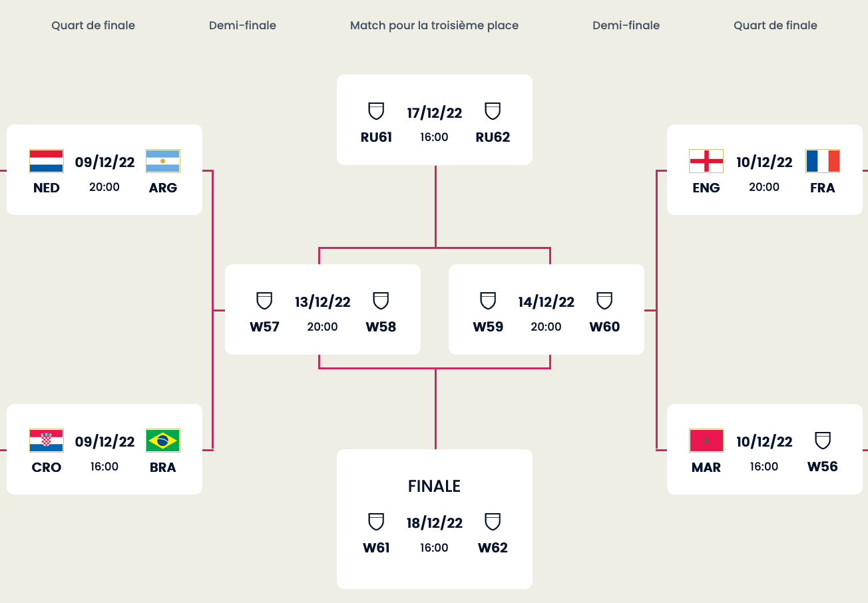Click the W56 placeholder shield icon
The height and width of the screenshot is (603, 868).
coord(823,440)
